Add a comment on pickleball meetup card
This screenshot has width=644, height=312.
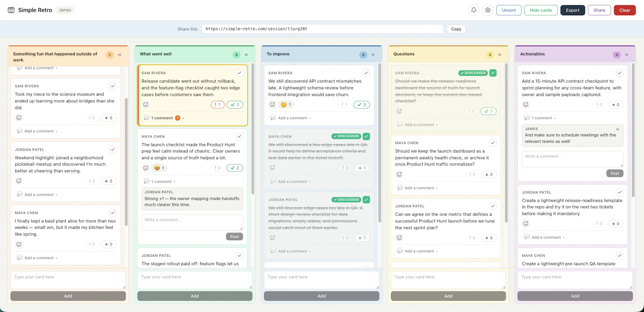37,194
